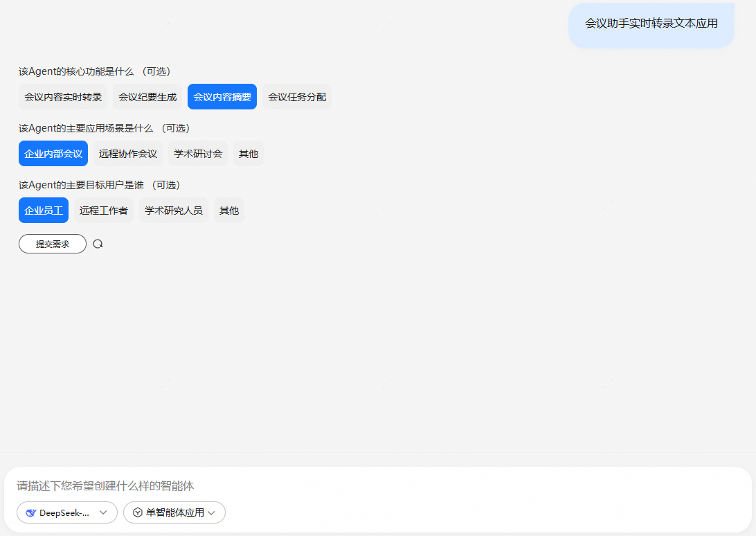Click the cube icon for 单智能体应用

(138, 513)
